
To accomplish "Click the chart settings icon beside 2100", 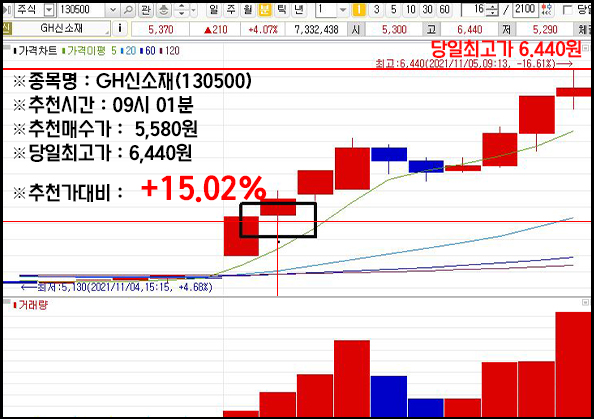I will pos(547,9).
